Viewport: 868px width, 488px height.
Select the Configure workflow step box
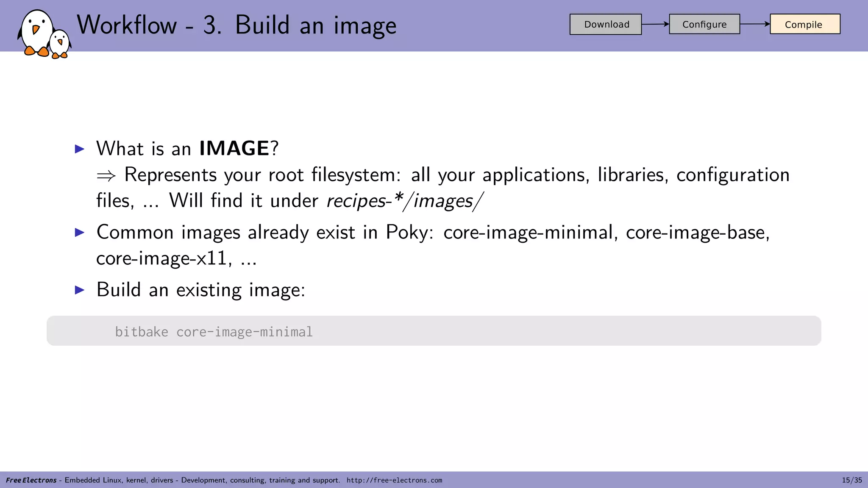[704, 24]
